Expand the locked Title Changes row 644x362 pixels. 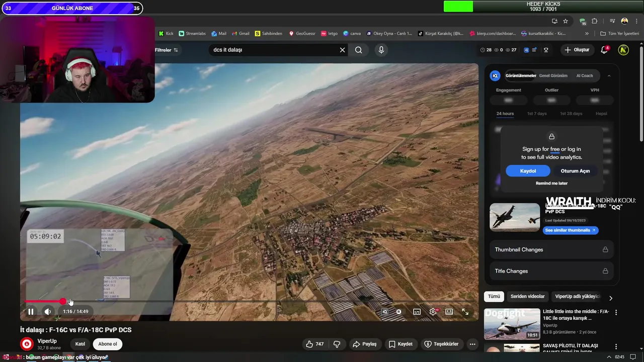[x=551, y=271]
